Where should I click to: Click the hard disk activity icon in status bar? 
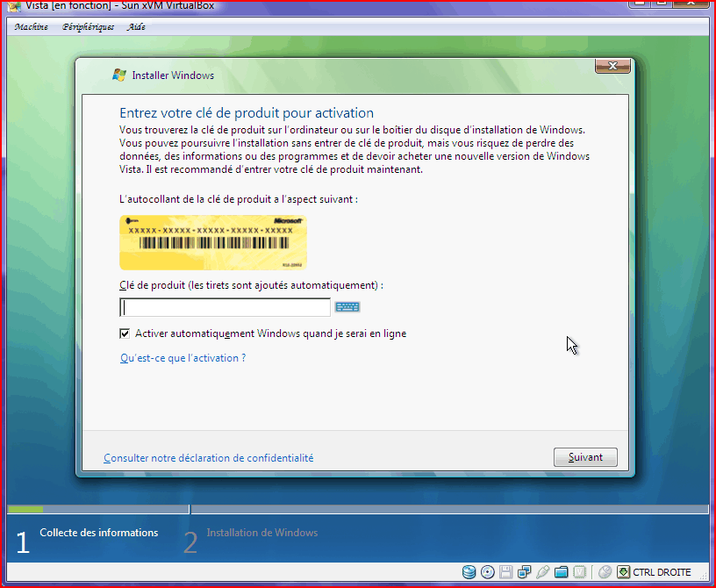[469, 572]
